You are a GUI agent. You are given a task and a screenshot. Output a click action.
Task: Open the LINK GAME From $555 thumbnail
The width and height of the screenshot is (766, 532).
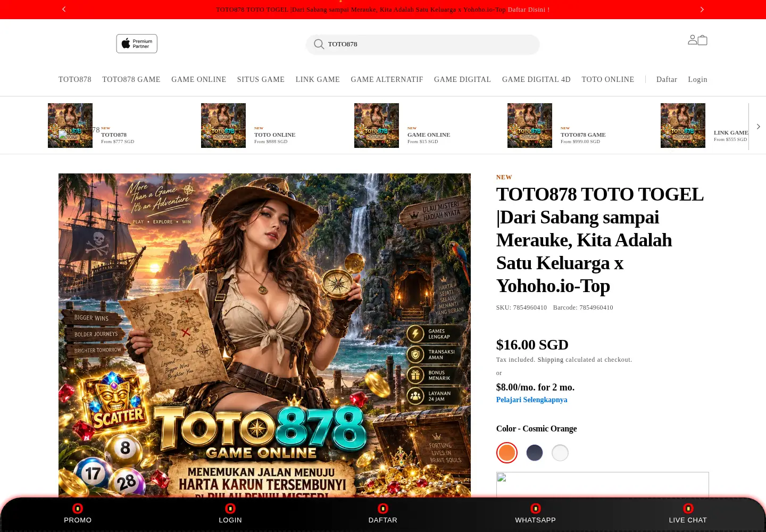pos(683,126)
